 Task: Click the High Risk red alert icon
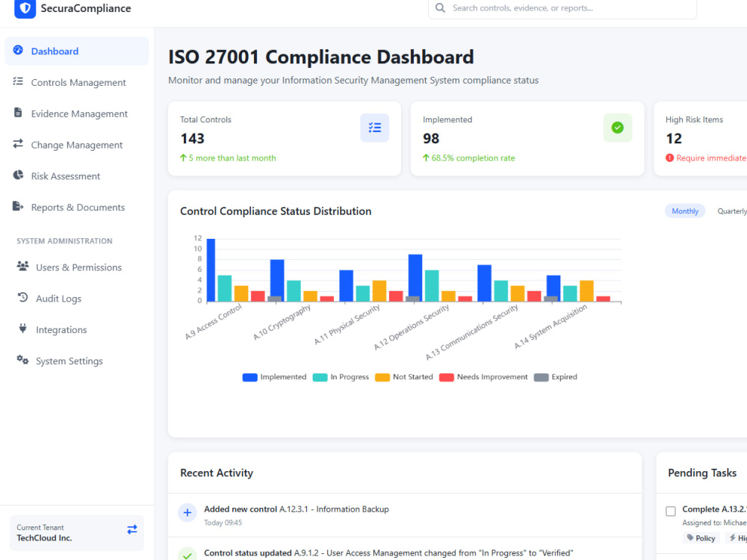click(x=669, y=158)
